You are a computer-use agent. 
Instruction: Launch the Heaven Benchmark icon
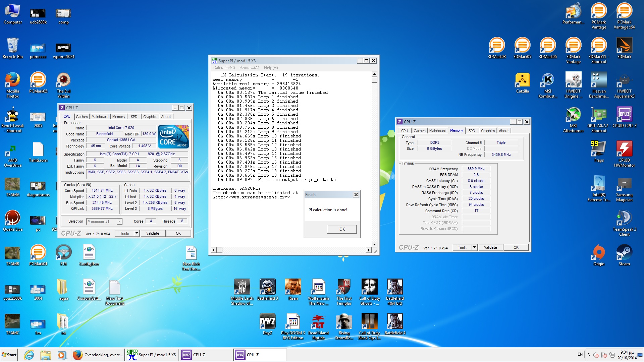[599, 85]
